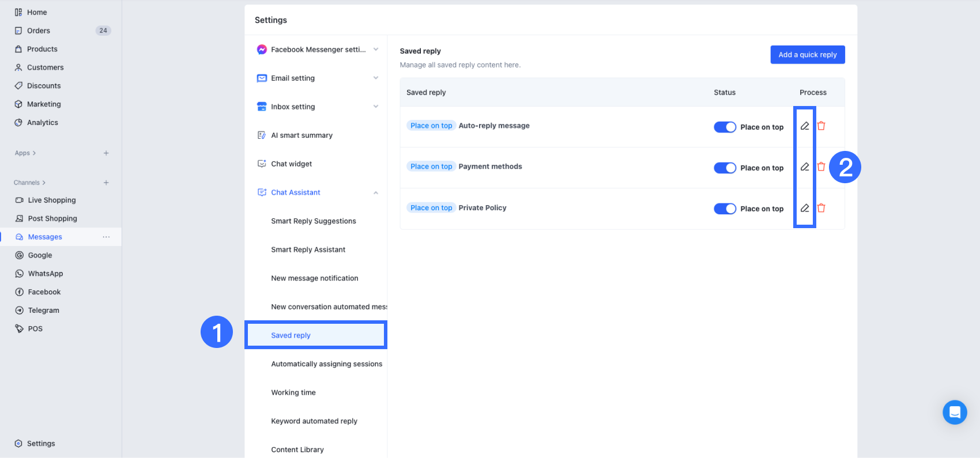Image resolution: width=980 pixels, height=458 pixels.
Task: Expand Facebook Messenger settings section
Action: (375, 50)
